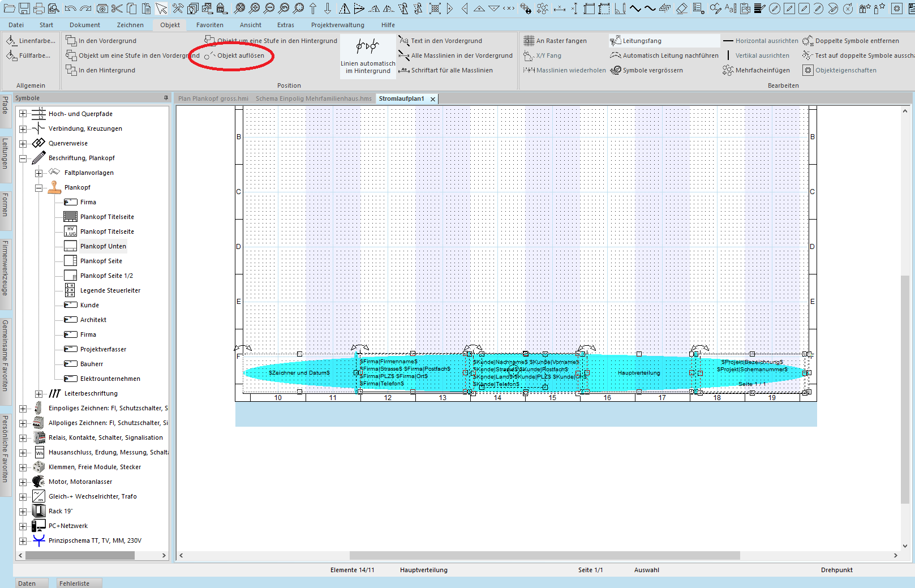Expand the Leiterbeschriftung tree node
Viewport: 915px width, 588px height.
[x=38, y=394]
